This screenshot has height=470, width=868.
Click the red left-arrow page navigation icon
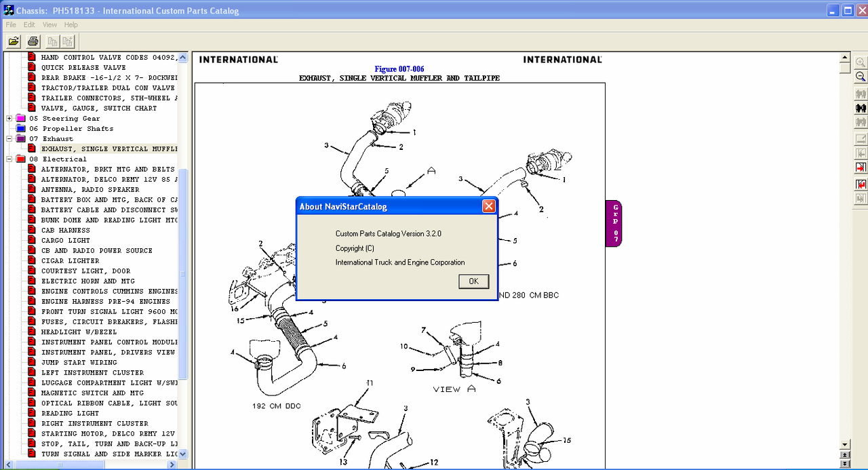tap(861, 184)
